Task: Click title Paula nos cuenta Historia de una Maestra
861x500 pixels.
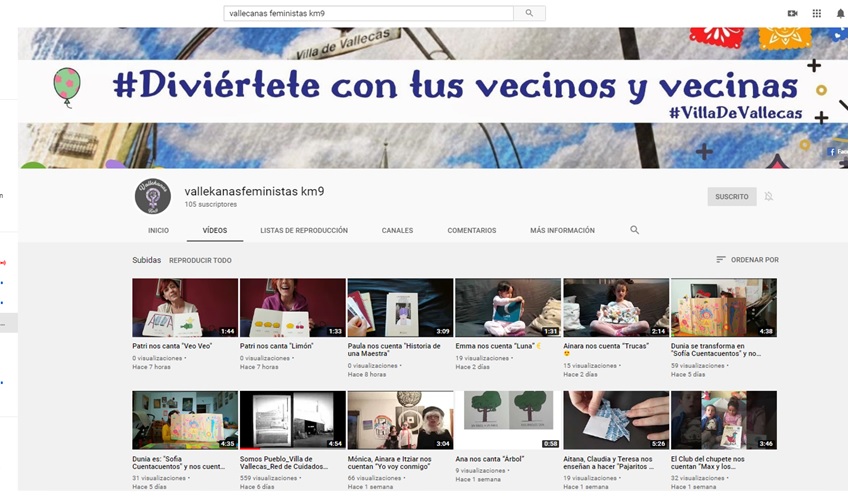Action: point(394,350)
